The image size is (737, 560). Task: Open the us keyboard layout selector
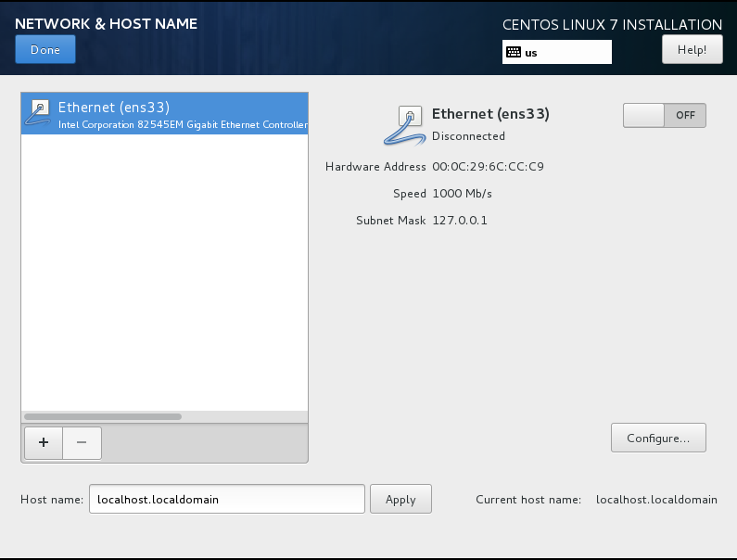point(557,52)
